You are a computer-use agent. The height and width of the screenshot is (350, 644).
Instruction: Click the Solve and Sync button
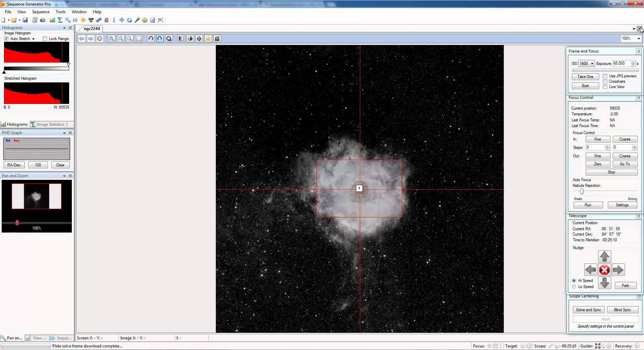[588, 310]
